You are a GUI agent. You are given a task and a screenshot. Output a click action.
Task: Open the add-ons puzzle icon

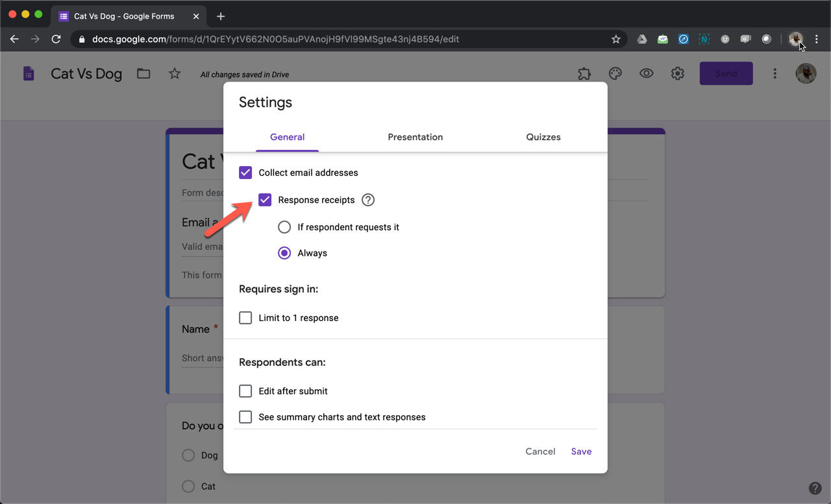tap(584, 74)
